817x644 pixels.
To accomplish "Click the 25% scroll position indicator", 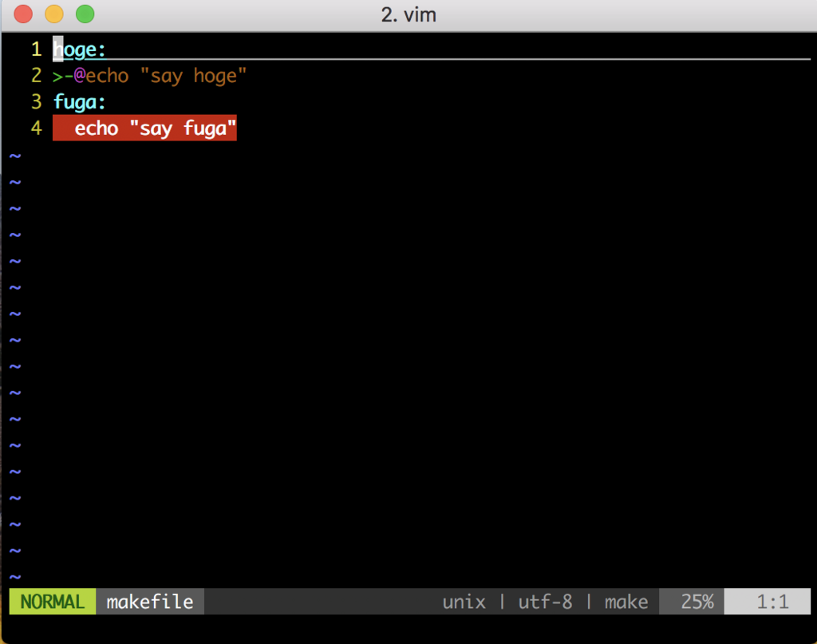I will coord(697,602).
